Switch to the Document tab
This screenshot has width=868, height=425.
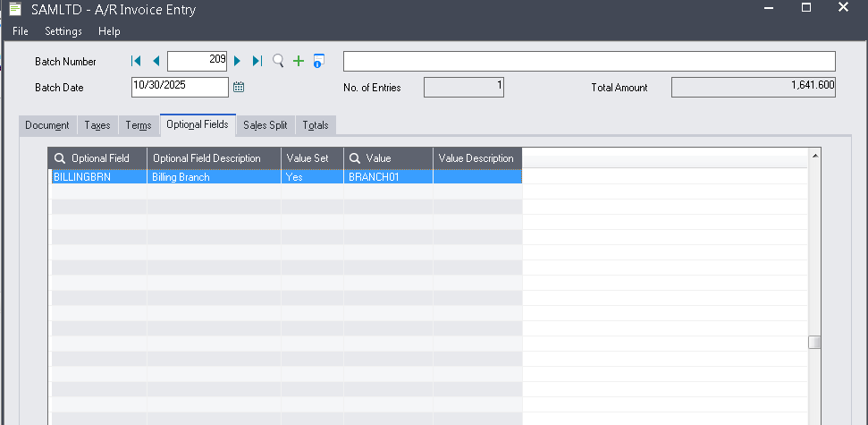pyautogui.click(x=47, y=125)
